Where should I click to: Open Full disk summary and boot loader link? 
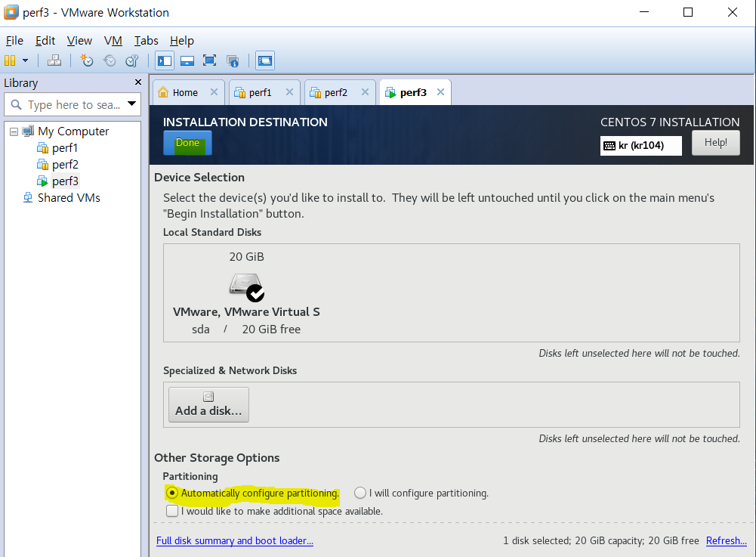tap(235, 540)
